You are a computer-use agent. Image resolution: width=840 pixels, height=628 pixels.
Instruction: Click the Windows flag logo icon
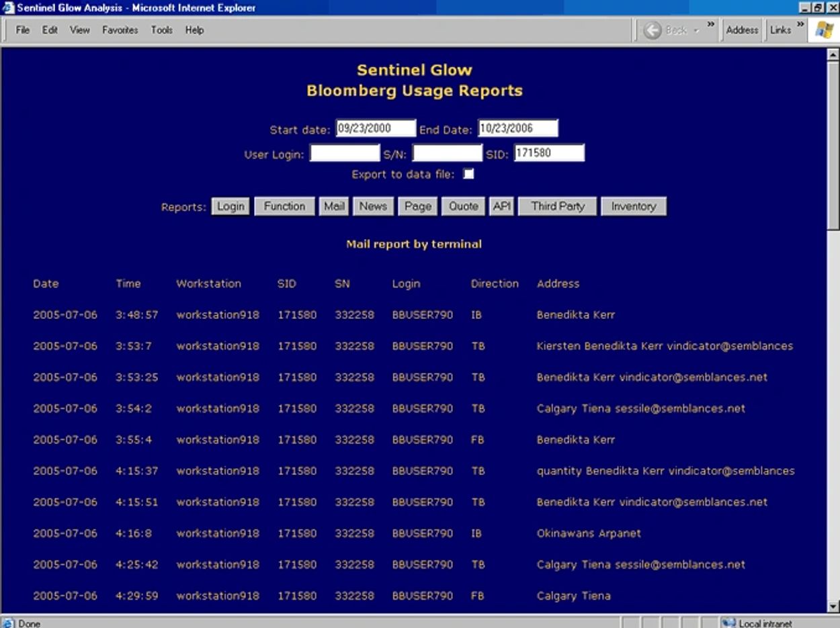click(823, 30)
